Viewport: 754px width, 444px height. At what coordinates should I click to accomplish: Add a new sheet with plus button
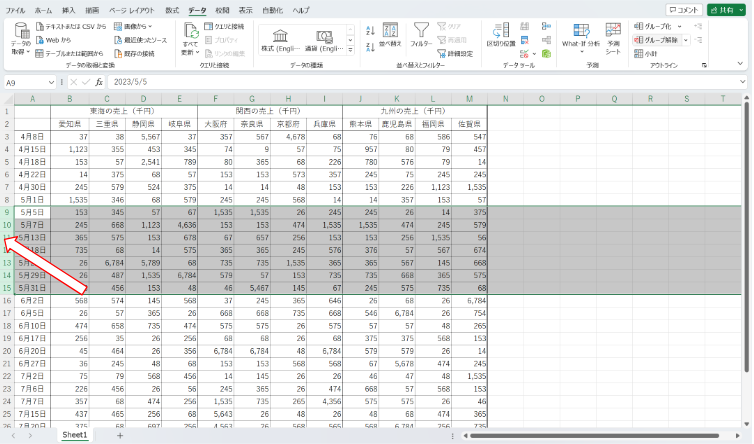120,436
